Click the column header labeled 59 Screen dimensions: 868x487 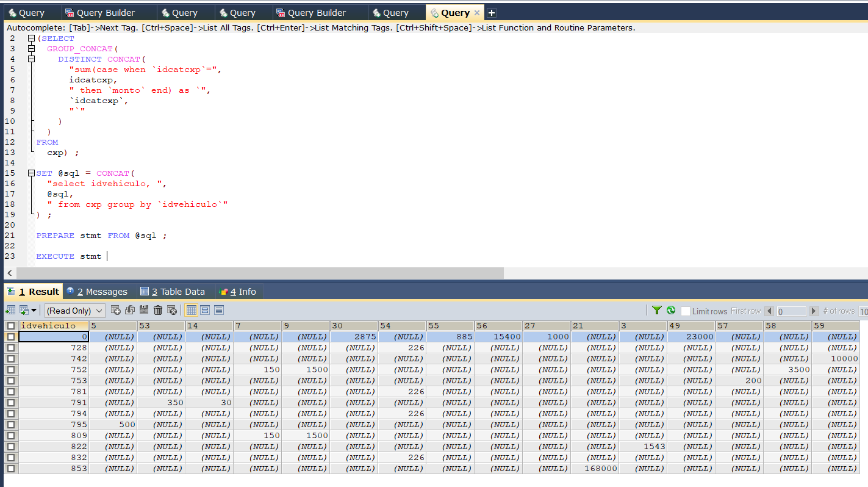coord(836,326)
